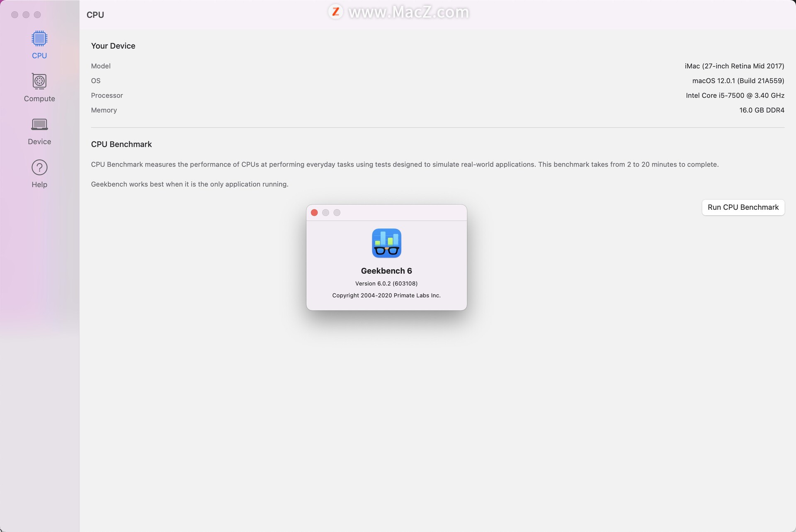The height and width of the screenshot is (532, 796).
Task: Select the Device section in sidebar
Action: pyautogui.click(x=39, y=131)
